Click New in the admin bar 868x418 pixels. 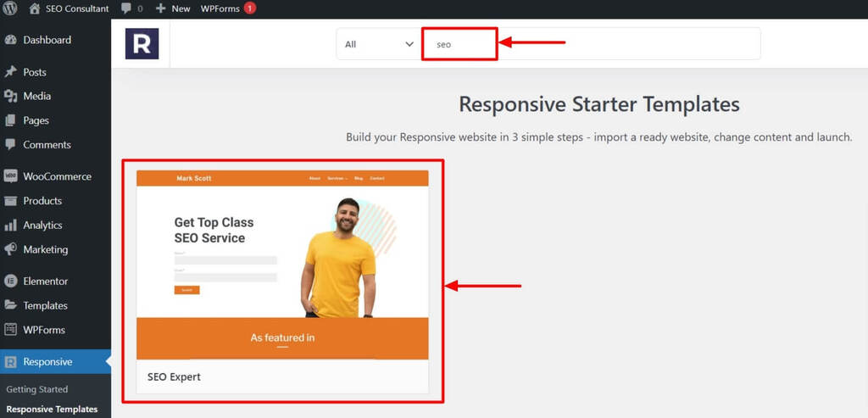pos(181,8)
